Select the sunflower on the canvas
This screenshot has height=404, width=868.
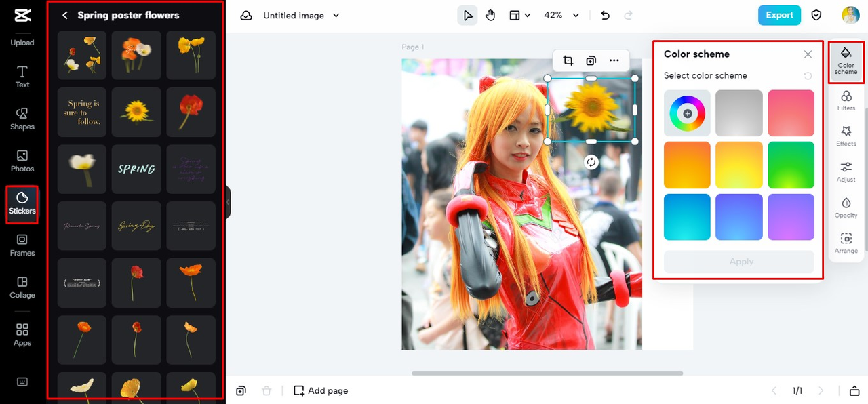point(591,109)
